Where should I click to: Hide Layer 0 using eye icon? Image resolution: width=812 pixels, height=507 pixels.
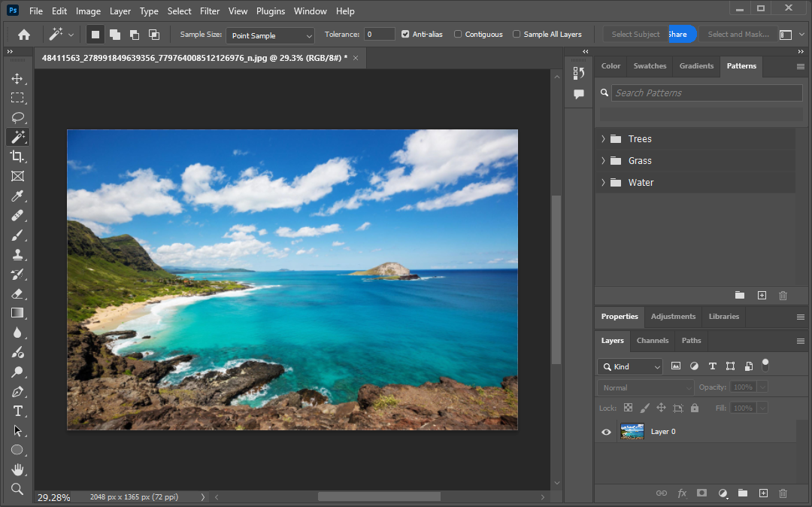(x=606, y=432)
